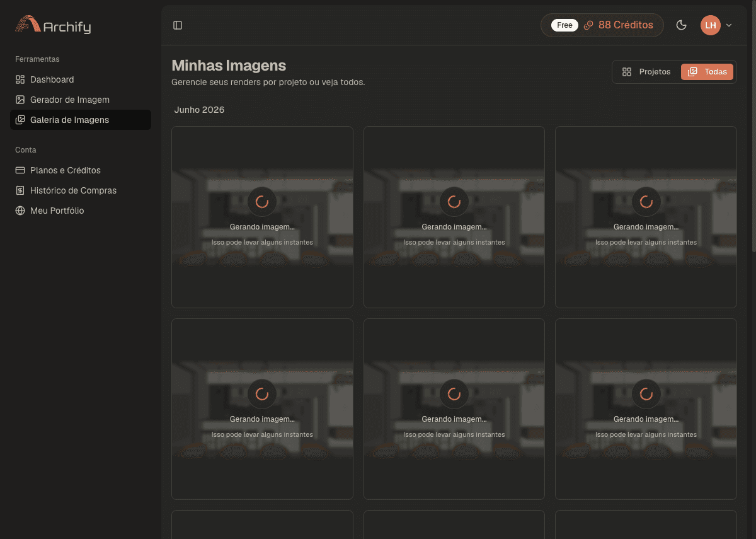
Task: Click the Todas images icon
Action: pos(692,72)
